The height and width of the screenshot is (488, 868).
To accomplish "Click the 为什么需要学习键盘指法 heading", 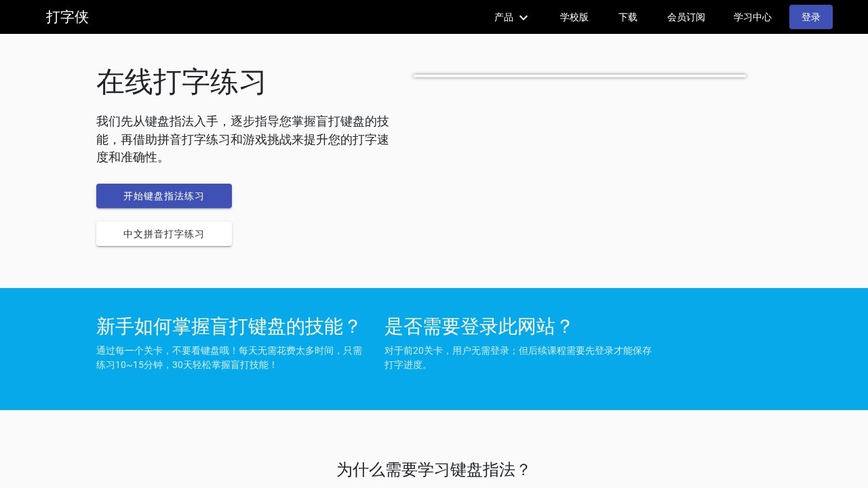I will coord(433,470).
